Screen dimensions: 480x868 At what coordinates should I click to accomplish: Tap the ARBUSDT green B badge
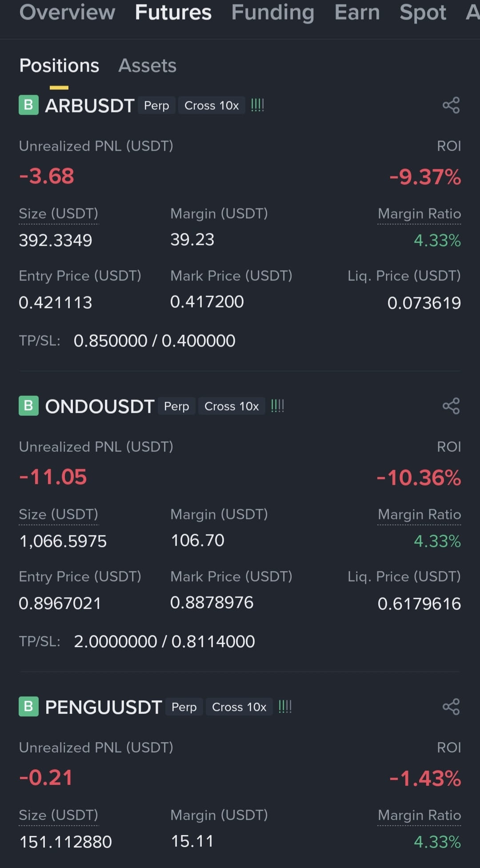(28, 105)
